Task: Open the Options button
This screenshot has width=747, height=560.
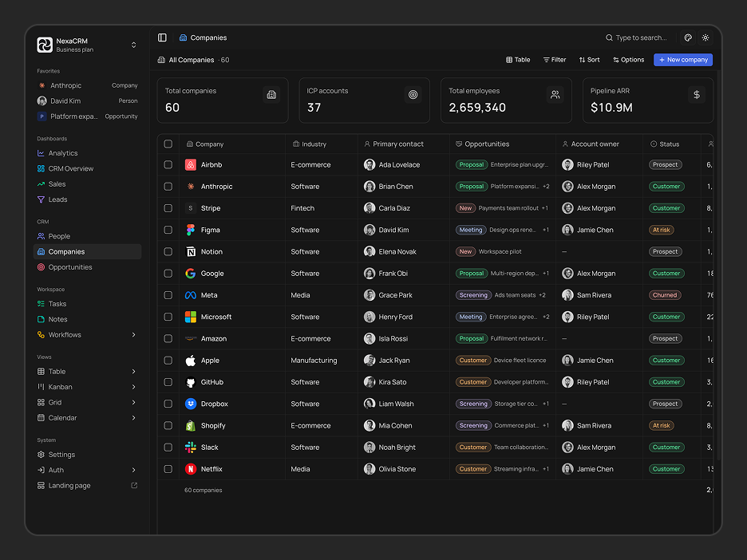Action: (629, 60)
